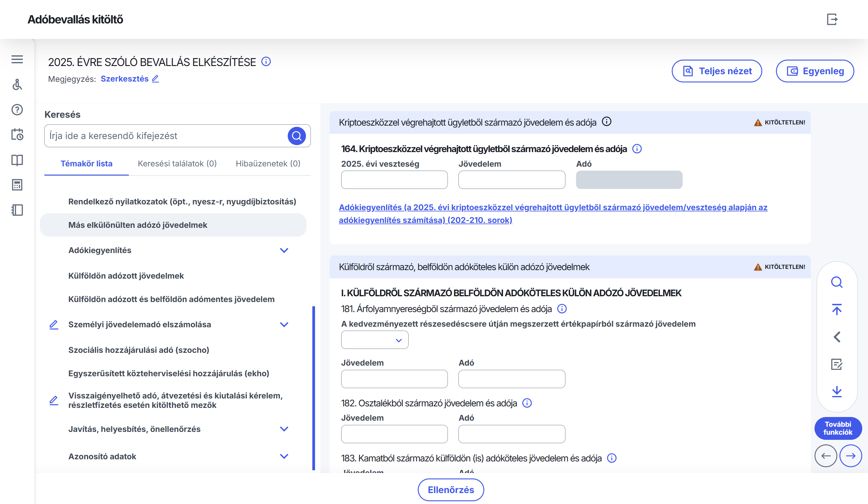This screenshot has height=504, width=868.
Task: Click the calendar deadline sidebar icon
Action: pyautogui.click(x=17, y=134)
